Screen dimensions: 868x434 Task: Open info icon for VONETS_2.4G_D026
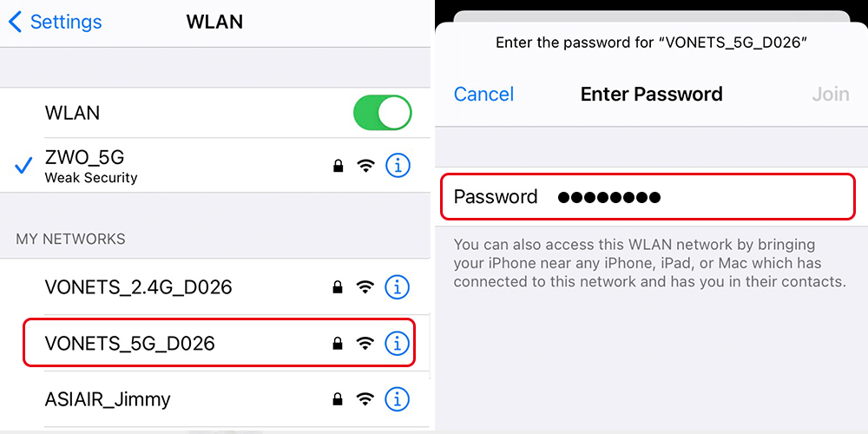pyautogui.click(x=397, y=287)
